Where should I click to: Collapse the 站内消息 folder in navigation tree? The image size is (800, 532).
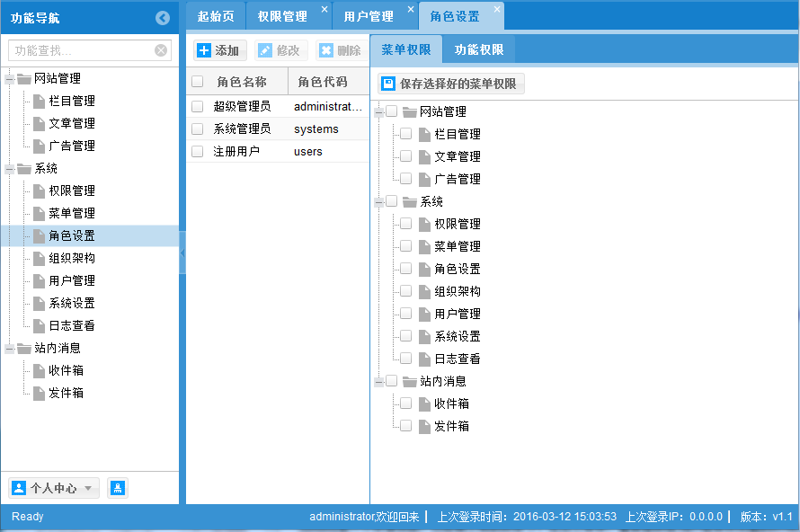(x=9, y=348)
